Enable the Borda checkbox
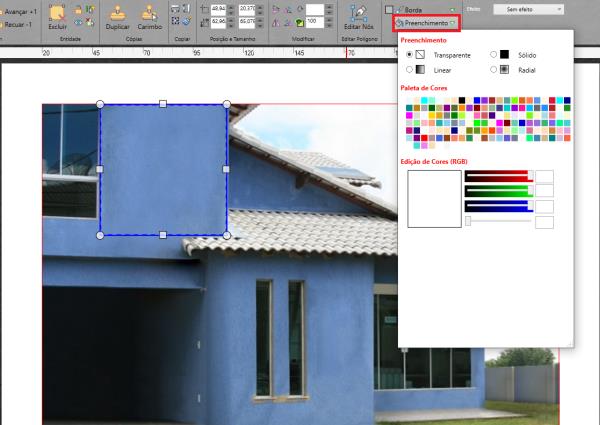 (389, 8)
